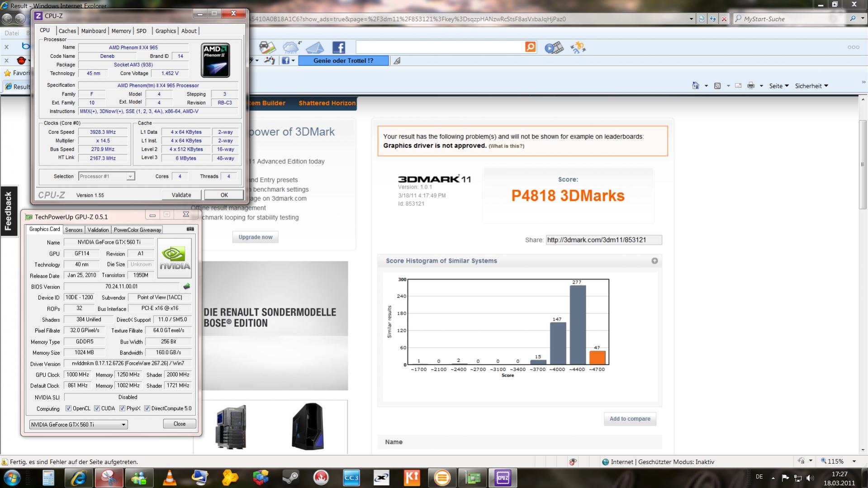868x488 pixels.
Task: Open the graphics card selector dropdown in GPU-Z
Action: [123, 425]
